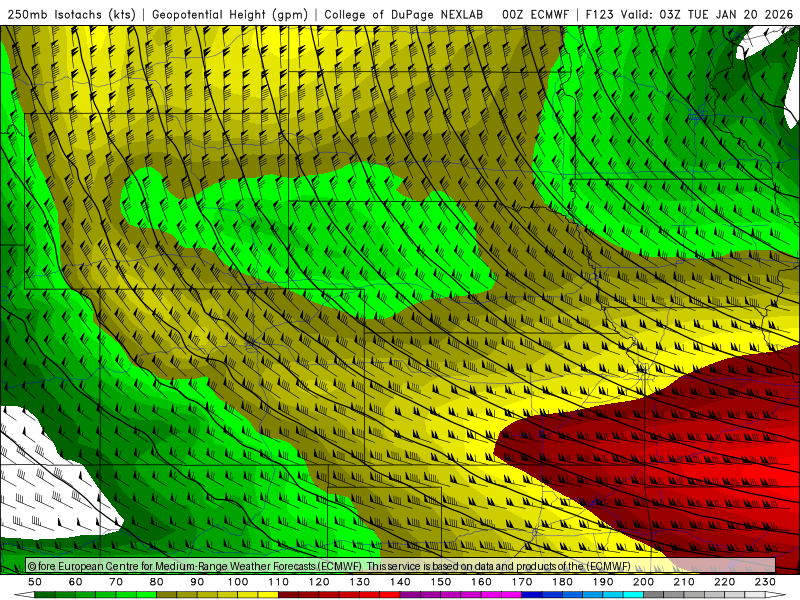The width and height of the screenshot is (800, 600).
Task: Click the '80' value on the color scale
Action: [x=157, y=582]
